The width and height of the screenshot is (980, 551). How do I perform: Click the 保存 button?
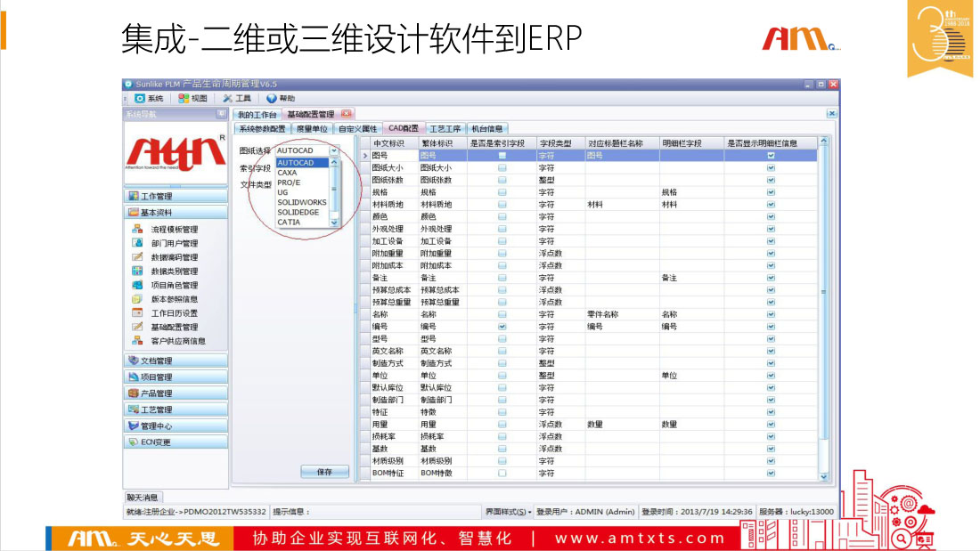(x=324, y=472)
